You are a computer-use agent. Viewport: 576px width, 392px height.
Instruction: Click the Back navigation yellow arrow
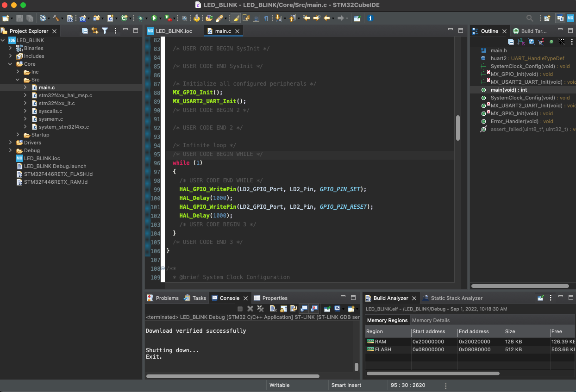pyautogui.click(x=327, y=18)
